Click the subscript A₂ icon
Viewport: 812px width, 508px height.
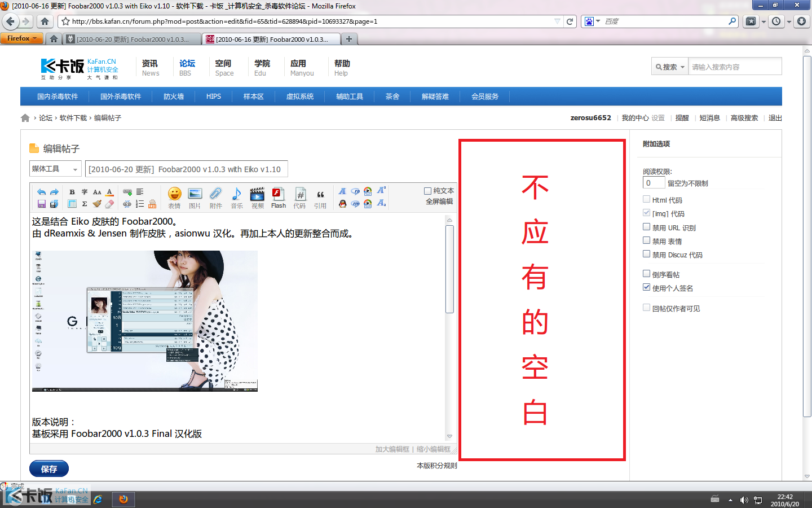click(381, 203)
